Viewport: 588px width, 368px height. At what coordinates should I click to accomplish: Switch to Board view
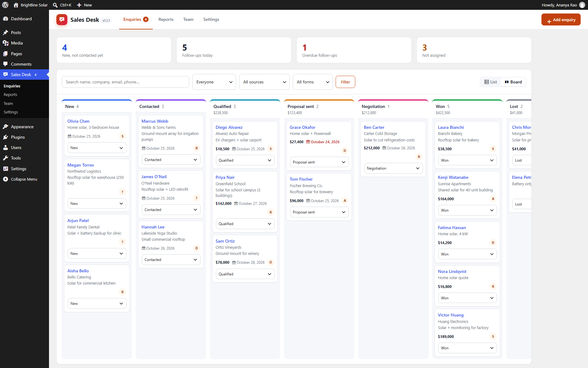point(513,82)
